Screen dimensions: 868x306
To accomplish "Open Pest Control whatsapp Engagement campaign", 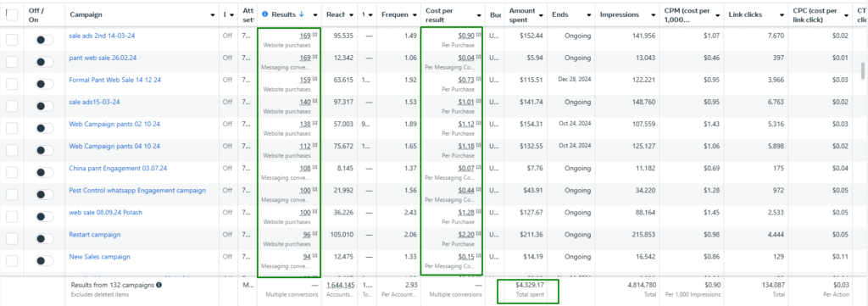I will (137, 191).
